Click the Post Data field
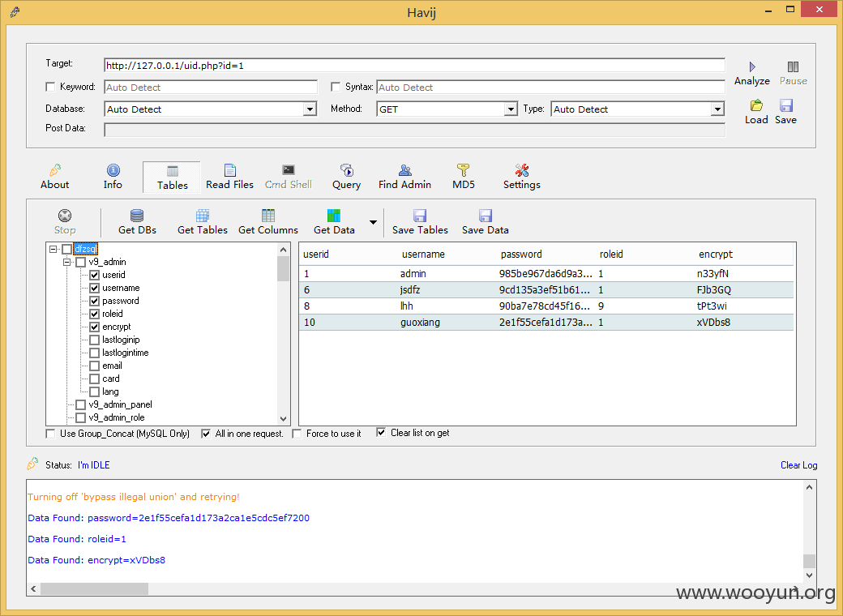 (414, 130)
